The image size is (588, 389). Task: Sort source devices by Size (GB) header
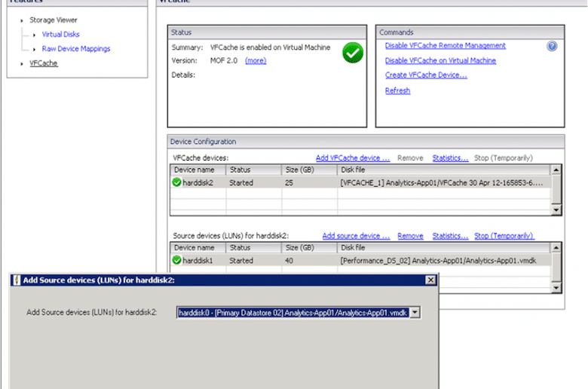tap(309, 247)
